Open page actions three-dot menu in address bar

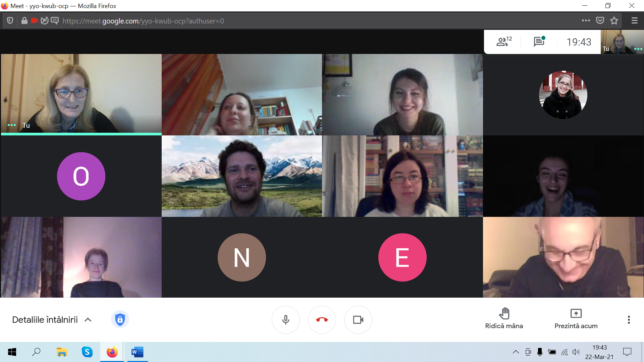[586, 21]
